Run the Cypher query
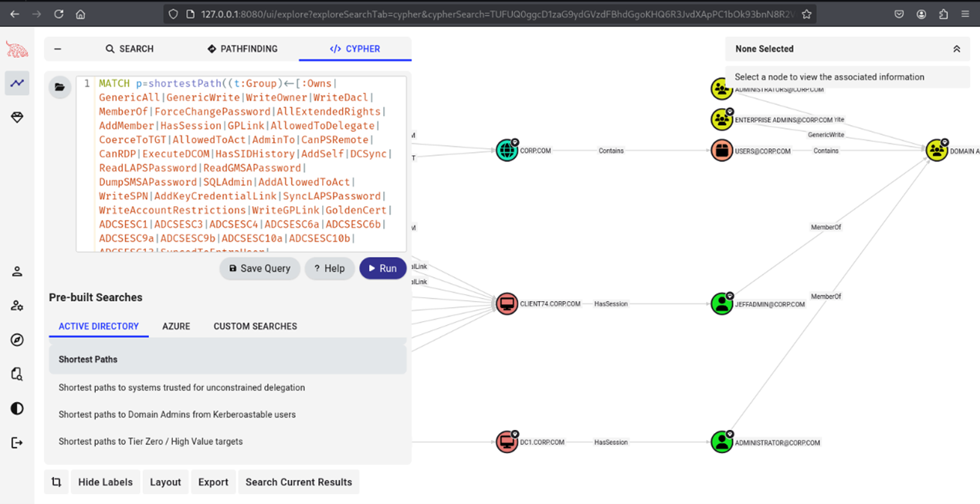Viewport: 980px width, 504px height. 382,269
